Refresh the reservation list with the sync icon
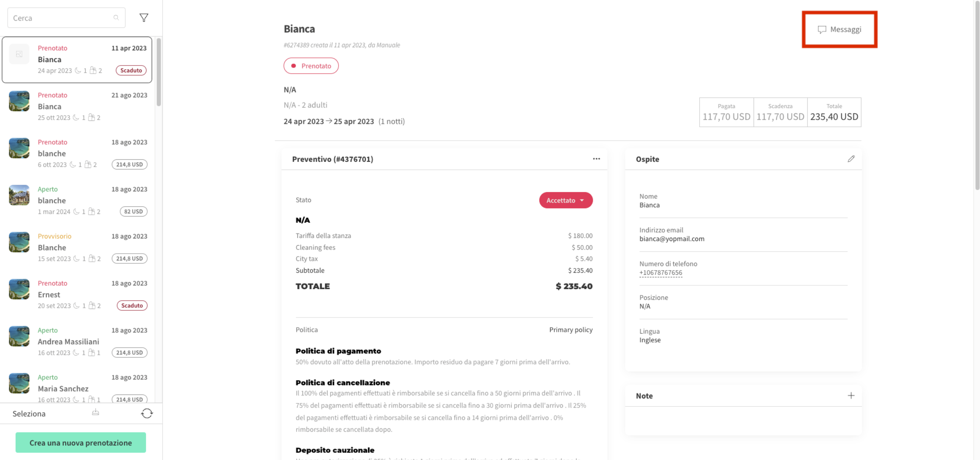The width and height of the screenshot is (980, 460). (x=146, y=413)
